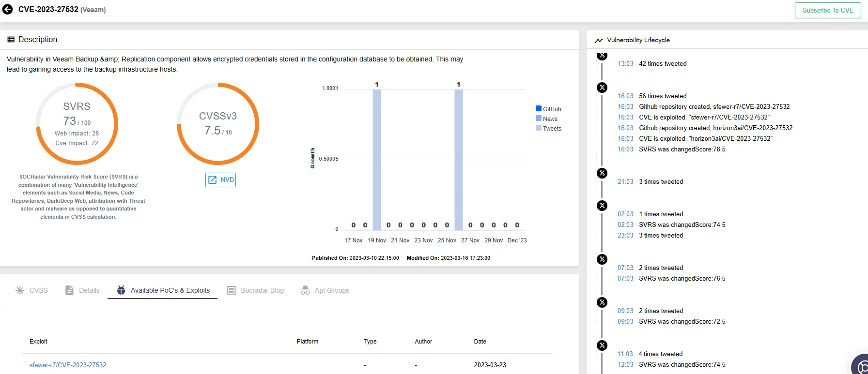Image resolution: width=868 pixels, height=374 pixels.
Task: Click the X icon beside 16:03 entries
Action: coord(602,88)
